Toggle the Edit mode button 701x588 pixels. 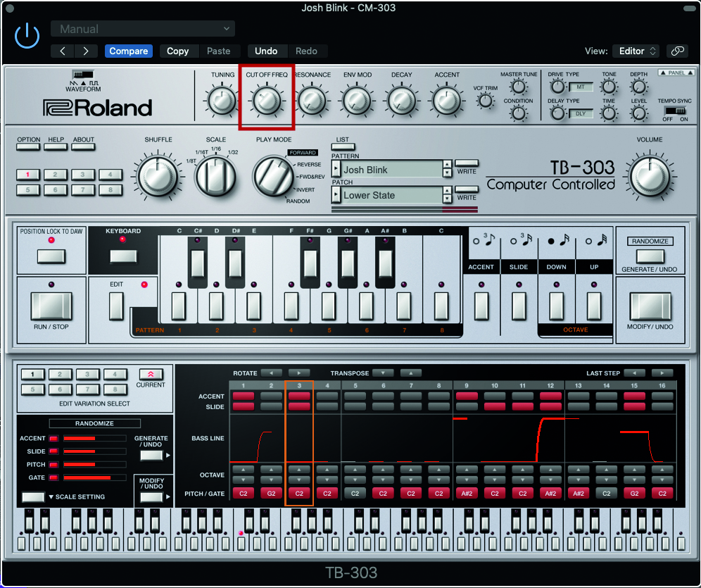(x=116, y=306)
